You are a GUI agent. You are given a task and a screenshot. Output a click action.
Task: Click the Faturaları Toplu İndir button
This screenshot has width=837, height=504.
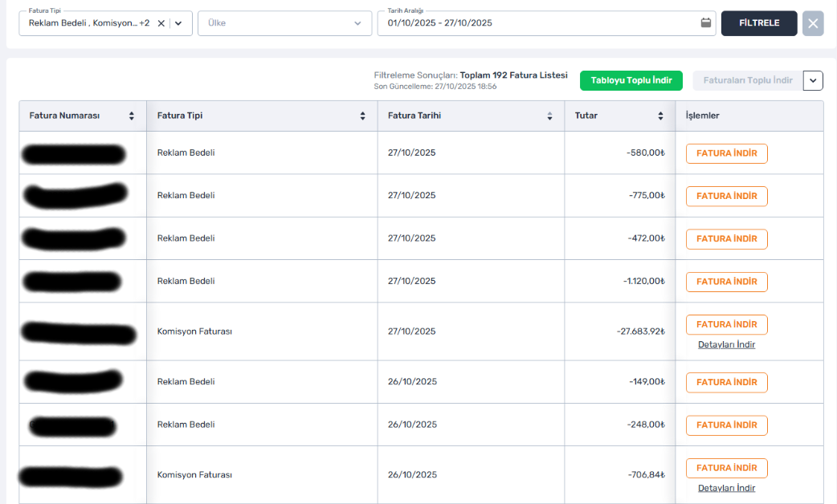coord(747,80)
